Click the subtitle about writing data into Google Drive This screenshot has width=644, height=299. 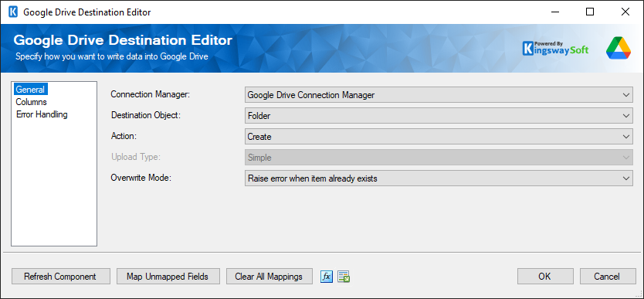click(112, 56)
